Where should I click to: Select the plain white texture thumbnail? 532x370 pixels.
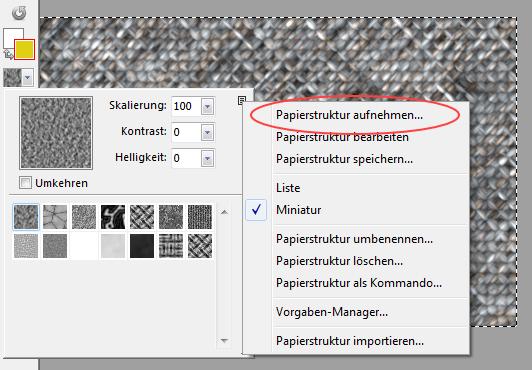click(84, 246)
